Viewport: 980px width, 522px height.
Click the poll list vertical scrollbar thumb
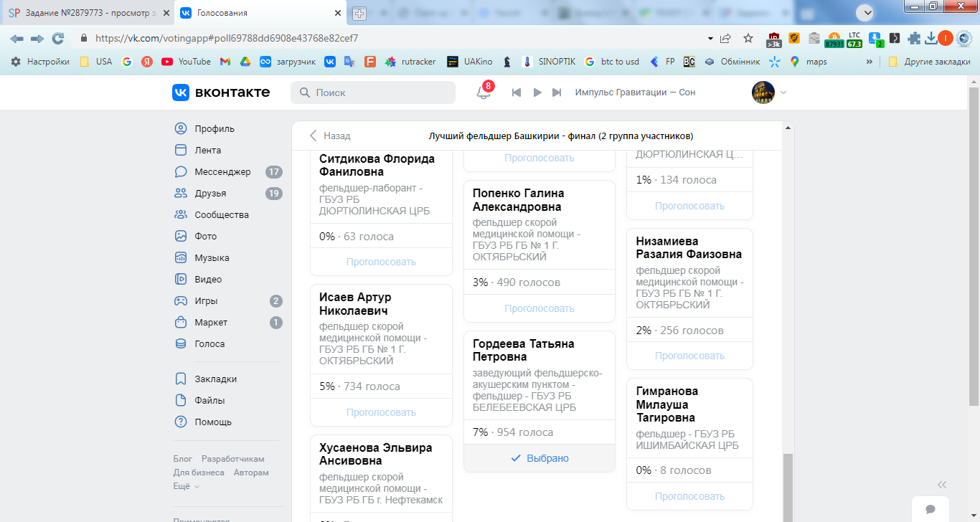[x=787, y=486]
